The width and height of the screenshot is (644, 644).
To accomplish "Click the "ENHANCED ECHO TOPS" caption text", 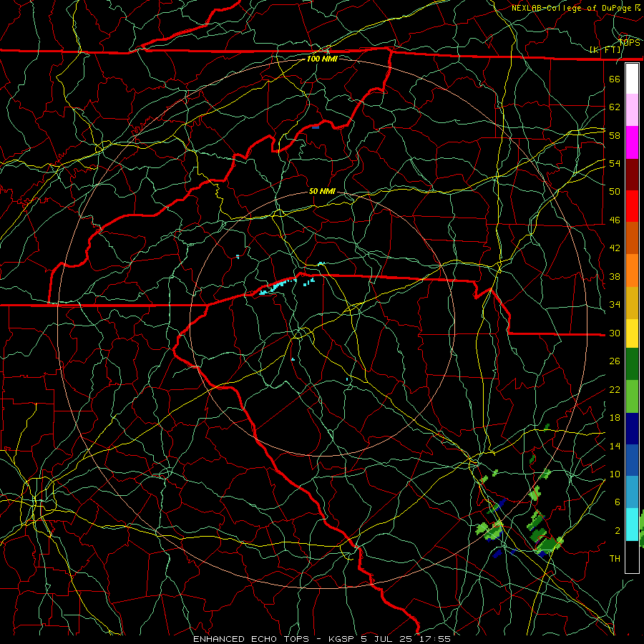I will (x=251, y=639).
